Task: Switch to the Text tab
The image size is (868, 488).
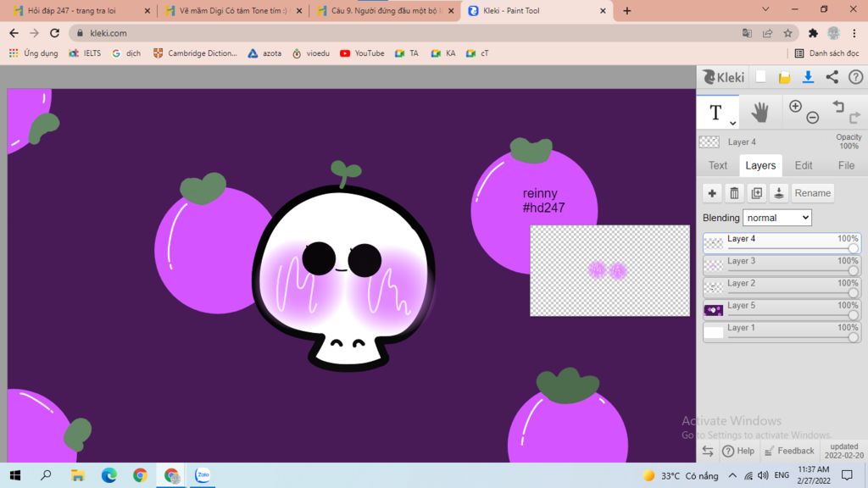Action: pos(718,165)
